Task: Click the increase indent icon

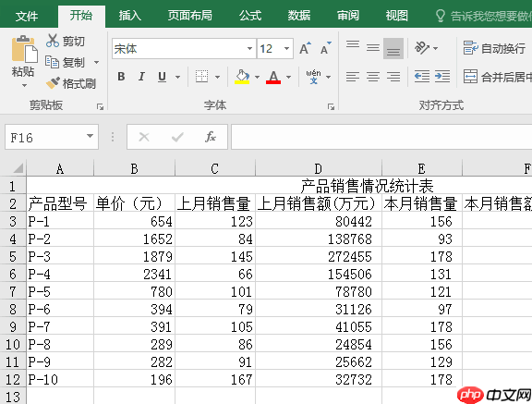Action: (x=442, y=77)
